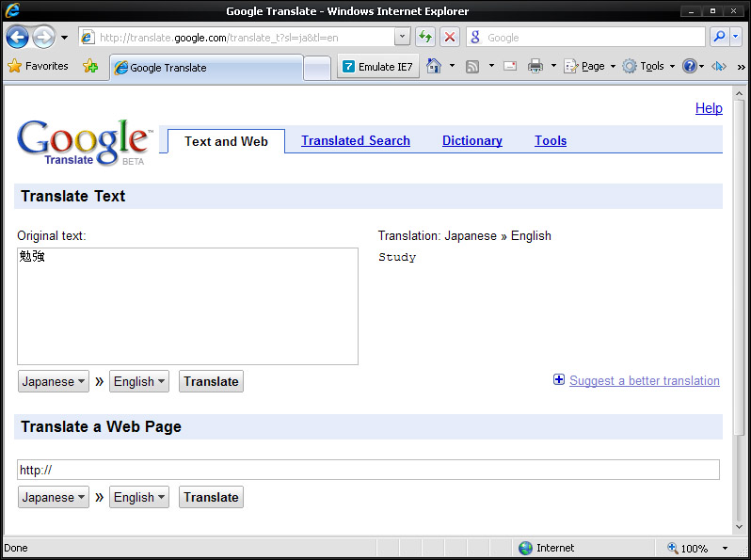The image size is (751, 560).
Task: Click the Forward navigation arrow
Action: pos(43,38)
